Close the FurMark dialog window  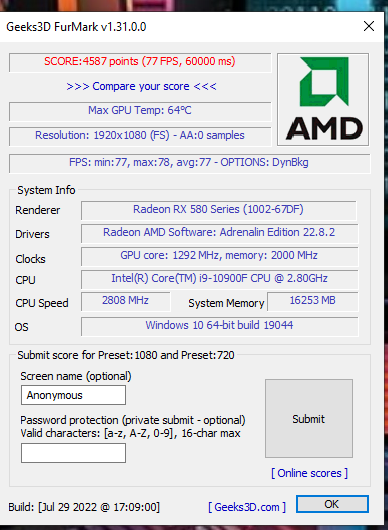[x=369, y=26]
